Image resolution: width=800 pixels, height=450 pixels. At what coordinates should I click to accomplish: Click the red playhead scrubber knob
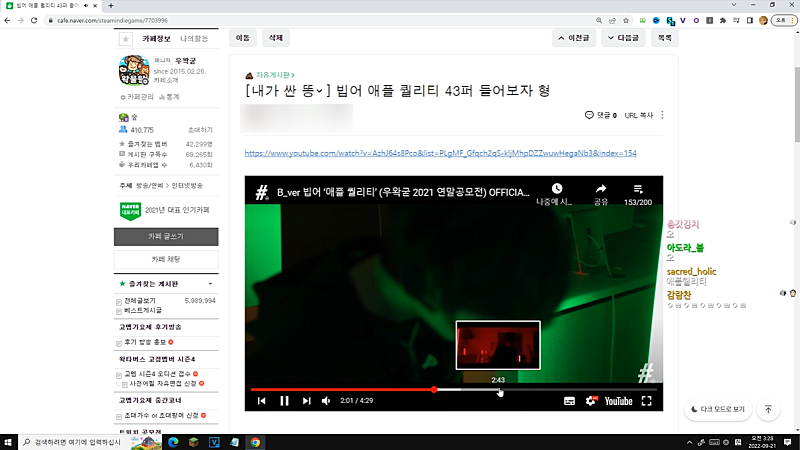(x=434, y=390)
